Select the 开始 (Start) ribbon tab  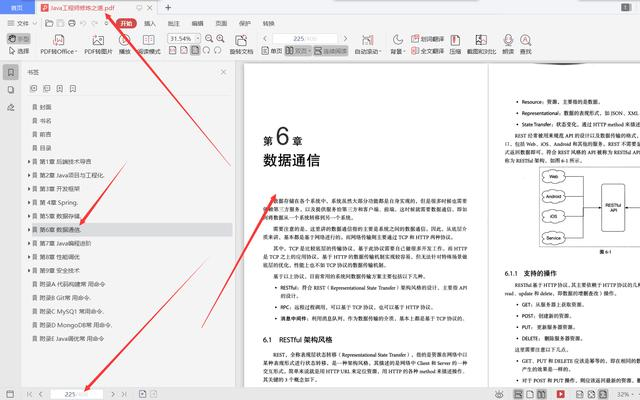(x=126, y=23)
